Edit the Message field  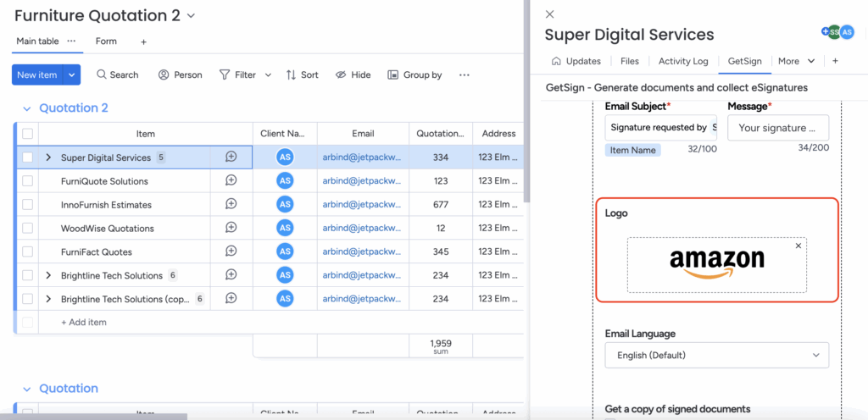[778, 128]
